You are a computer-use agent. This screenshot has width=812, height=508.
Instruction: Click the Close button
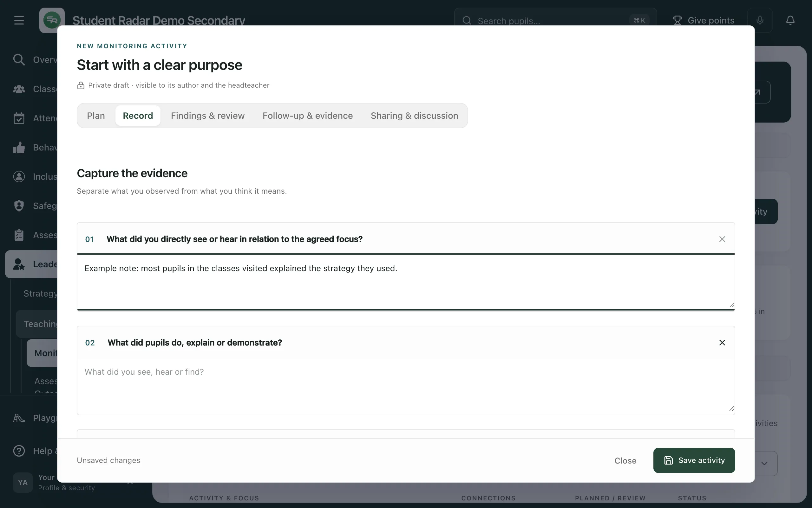point(625,460)
